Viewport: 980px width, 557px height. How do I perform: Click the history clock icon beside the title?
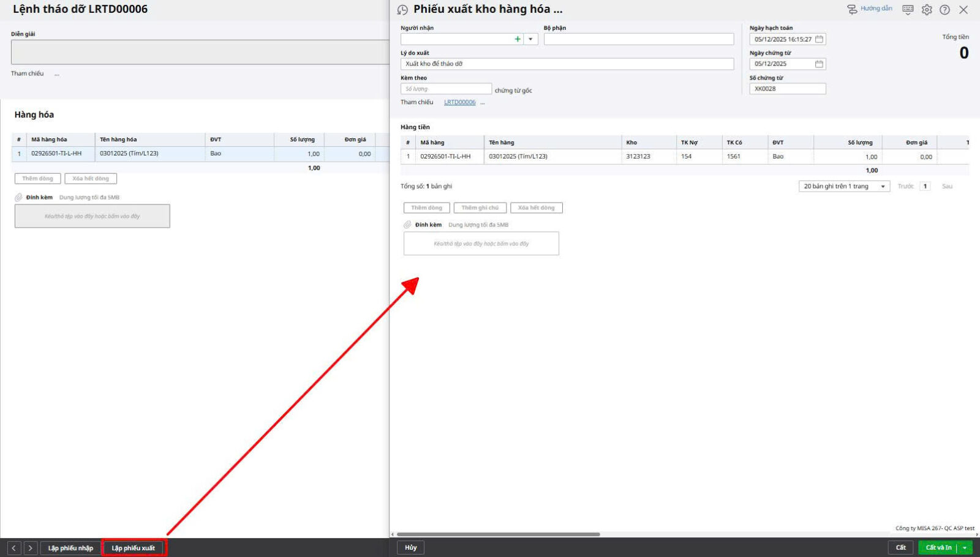coord(402,10)
